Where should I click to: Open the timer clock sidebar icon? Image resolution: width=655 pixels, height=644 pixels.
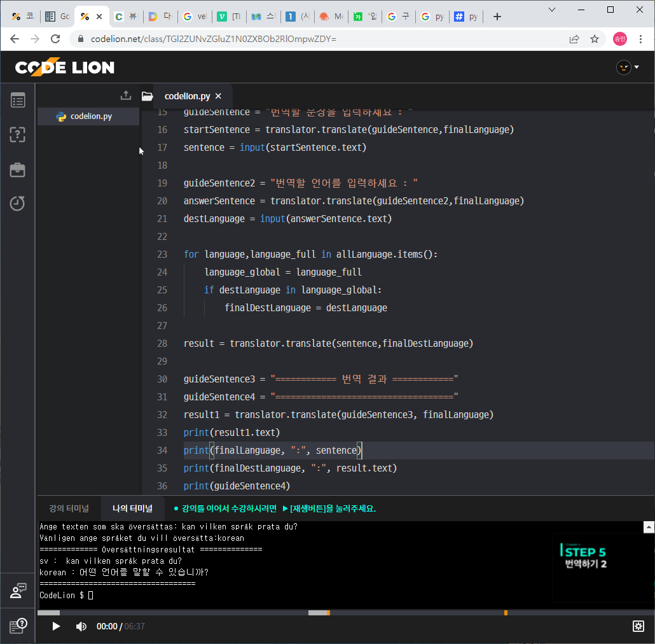point(18,204)
